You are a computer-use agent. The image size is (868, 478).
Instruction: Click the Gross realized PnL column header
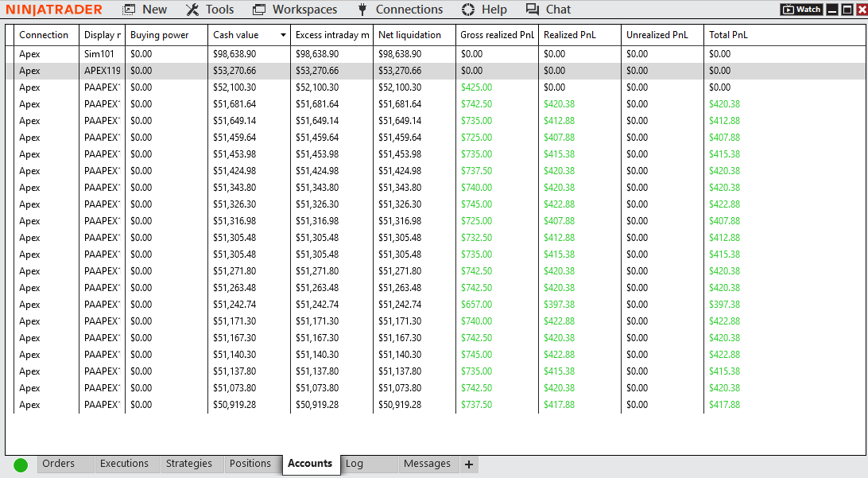click(497, 35)
